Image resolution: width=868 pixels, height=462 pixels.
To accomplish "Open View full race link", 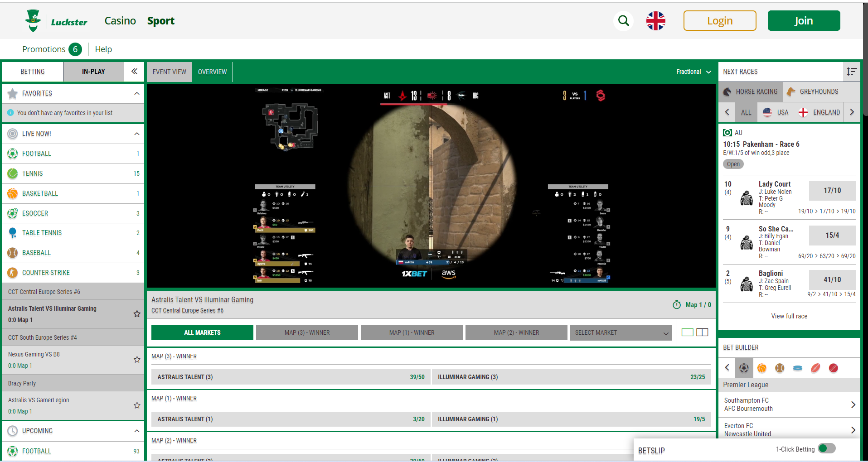I will [789, 316].
